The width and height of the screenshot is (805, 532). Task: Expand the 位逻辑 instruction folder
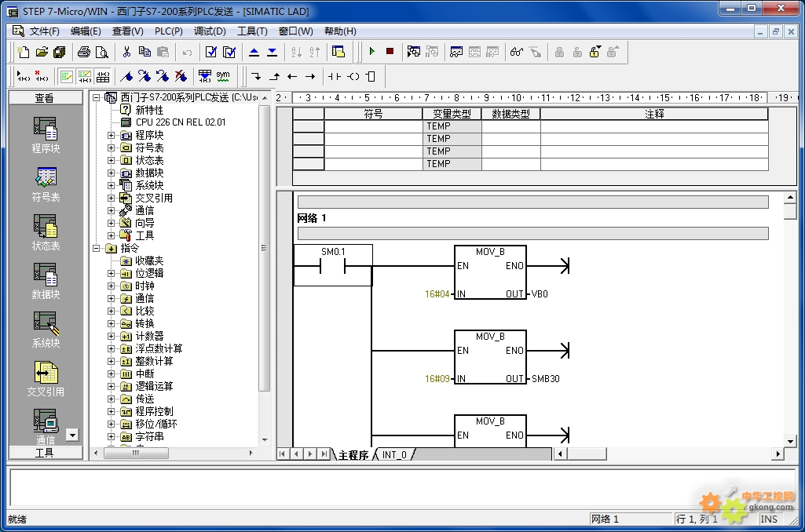point(111,273)
